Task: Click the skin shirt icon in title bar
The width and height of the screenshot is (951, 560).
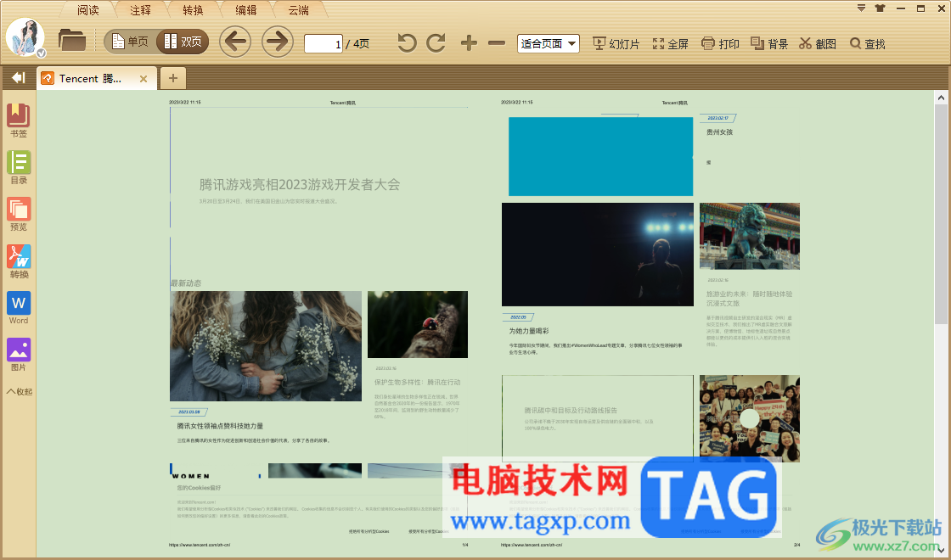Action: pos(880,8)
